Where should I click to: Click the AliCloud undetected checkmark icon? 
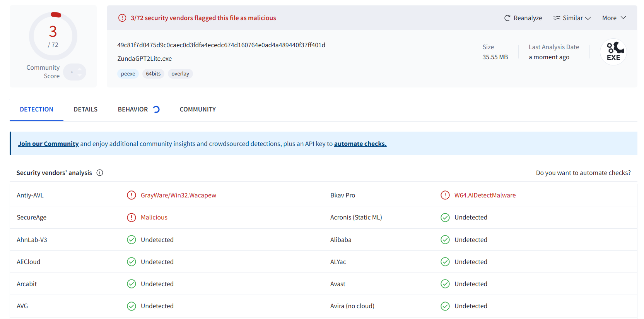[x=132, y=262]
